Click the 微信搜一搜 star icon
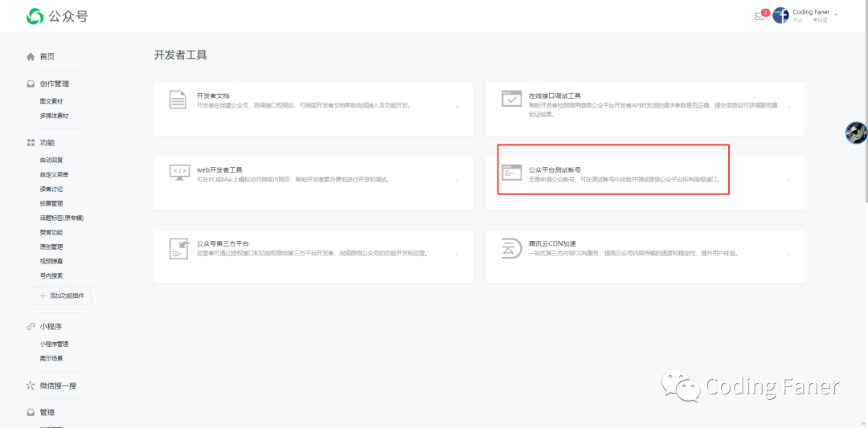 click(31, 385)
